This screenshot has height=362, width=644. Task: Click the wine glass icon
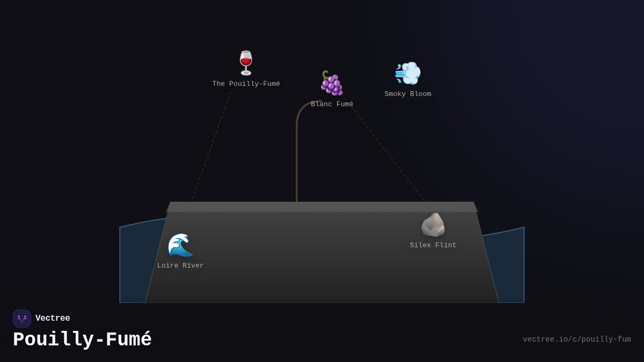tap(246, 63)
